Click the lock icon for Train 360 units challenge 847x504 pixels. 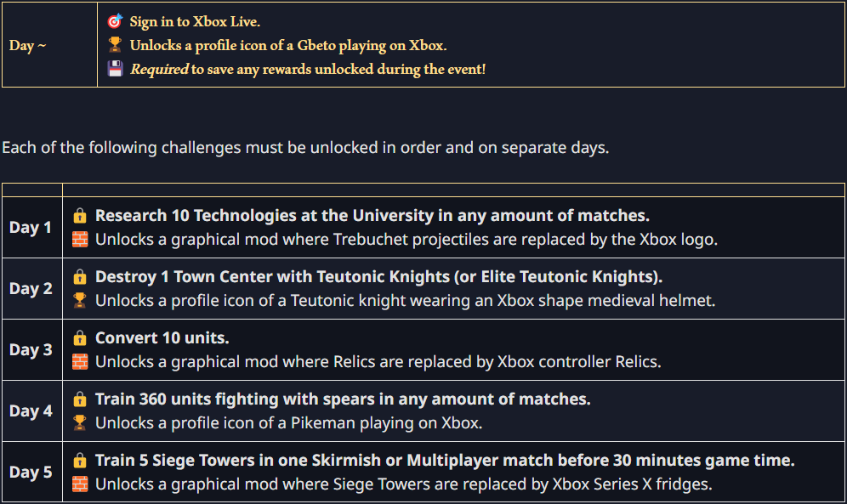pyautogui.click(x=80, y=399)
